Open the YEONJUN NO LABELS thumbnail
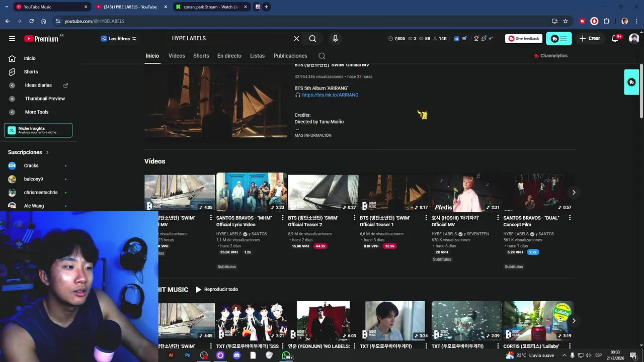This screenshot has height=362, width=644. click(x=323, y=321)
